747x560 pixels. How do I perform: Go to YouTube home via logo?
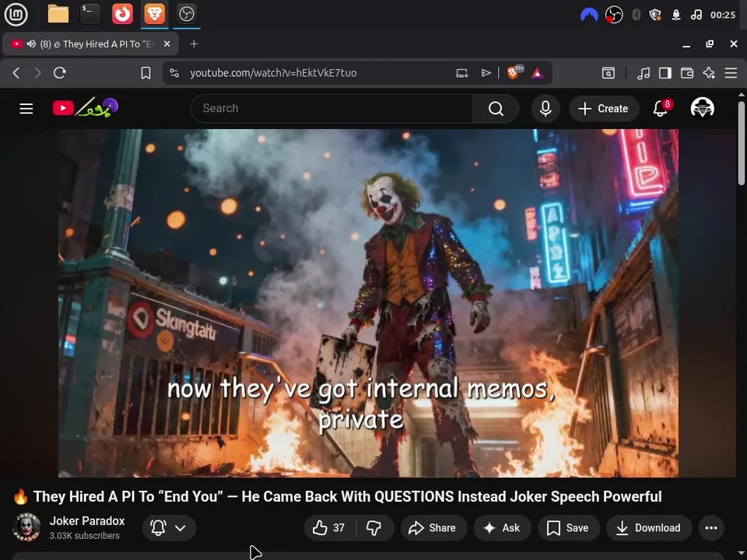(x=86, y=107)
